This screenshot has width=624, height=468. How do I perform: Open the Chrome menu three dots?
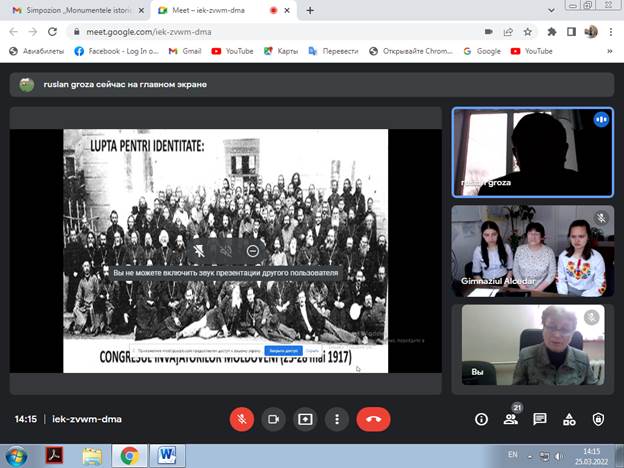pos(611,31)
